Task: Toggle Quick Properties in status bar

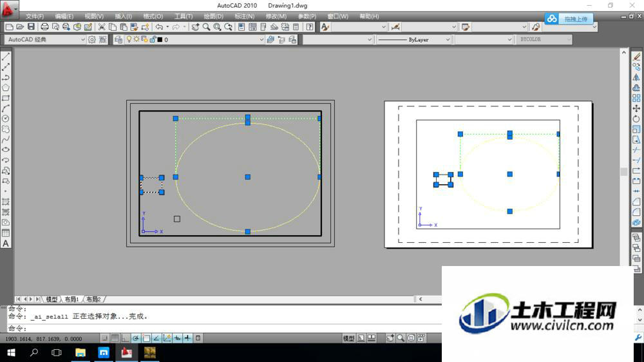Action: click(198, 338)
